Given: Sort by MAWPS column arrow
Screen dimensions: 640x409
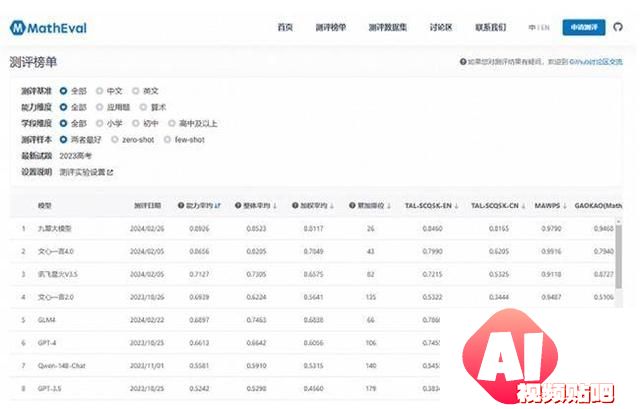Looking at the screenshot, I should pos(565,206).
